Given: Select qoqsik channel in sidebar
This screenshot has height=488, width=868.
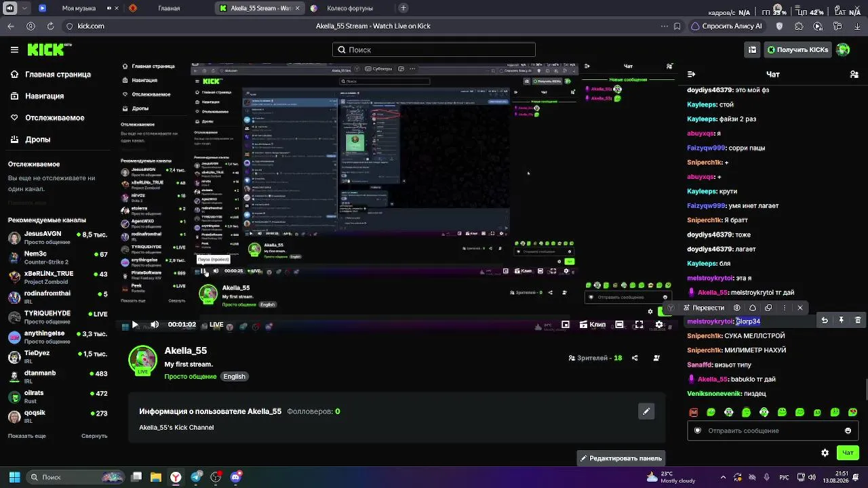Looking at the screenshot, I should 58,416.
